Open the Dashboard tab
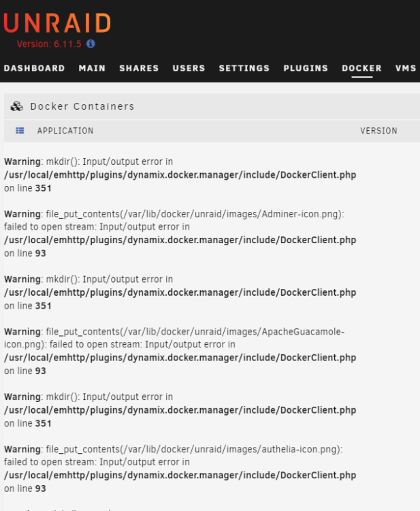 tap(35, 68)
